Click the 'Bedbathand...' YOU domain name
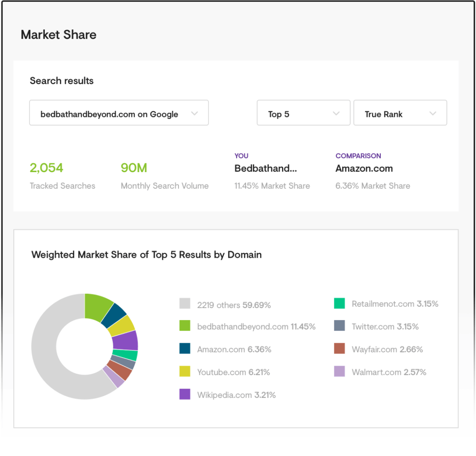Screen dimensions: 476x456 coord(266,168)
